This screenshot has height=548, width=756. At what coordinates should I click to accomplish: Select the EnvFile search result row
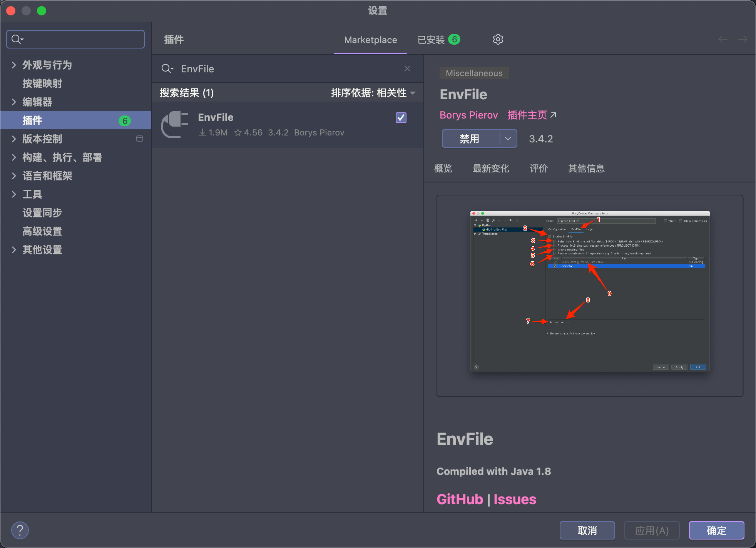288,125
